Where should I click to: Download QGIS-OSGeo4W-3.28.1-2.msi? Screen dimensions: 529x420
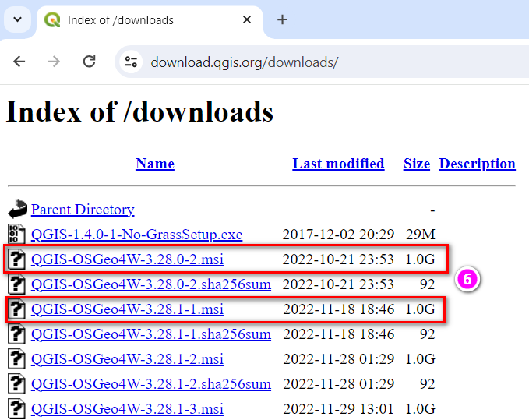(x=127, y=359)
